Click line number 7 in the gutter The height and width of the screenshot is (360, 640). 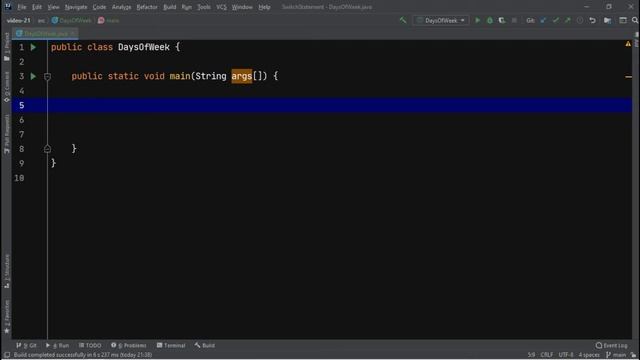click(x=22, y=134)
